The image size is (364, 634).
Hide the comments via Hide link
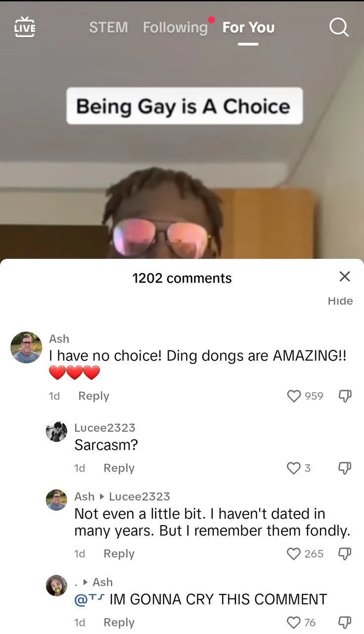point(340,301)
